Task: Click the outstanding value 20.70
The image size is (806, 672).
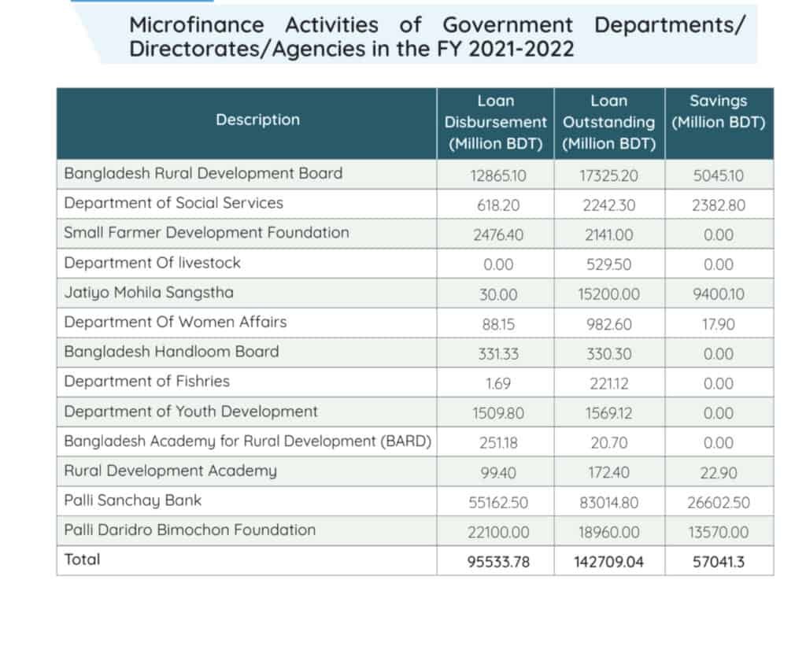Action: coord(608,443)
